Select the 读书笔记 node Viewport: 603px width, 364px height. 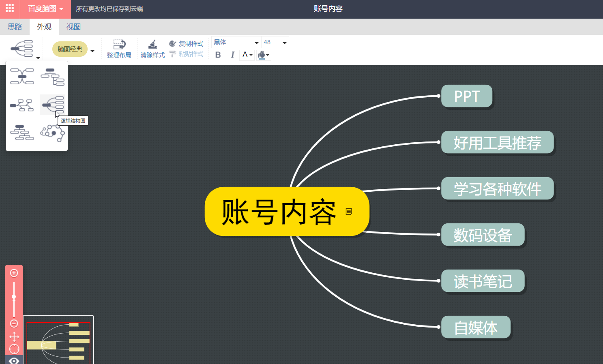483,281
